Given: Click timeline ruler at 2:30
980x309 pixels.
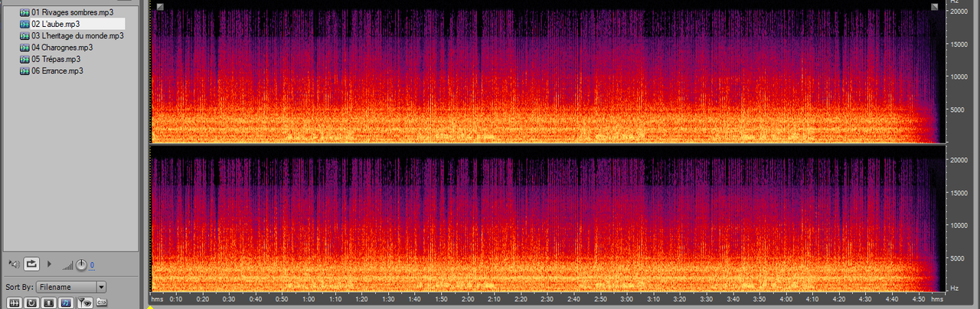Looking at the screenshot, I should (548, 299).
